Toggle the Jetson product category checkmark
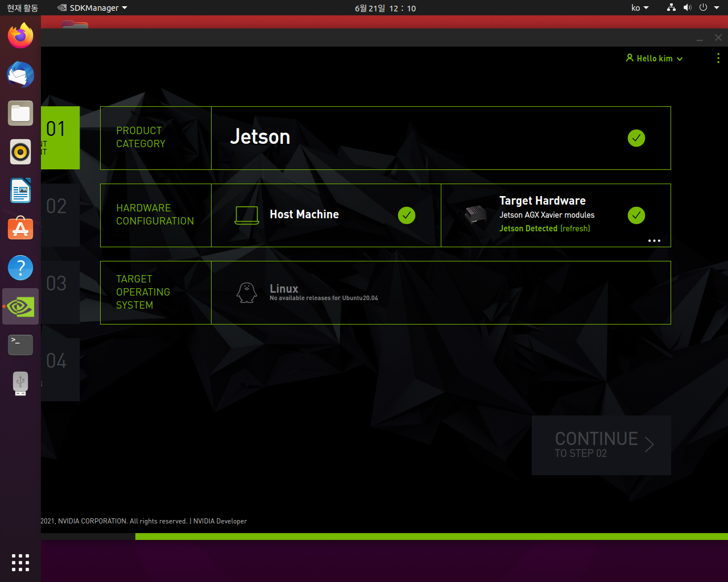This screenshot has height=582, width=728. coord(636,138)
